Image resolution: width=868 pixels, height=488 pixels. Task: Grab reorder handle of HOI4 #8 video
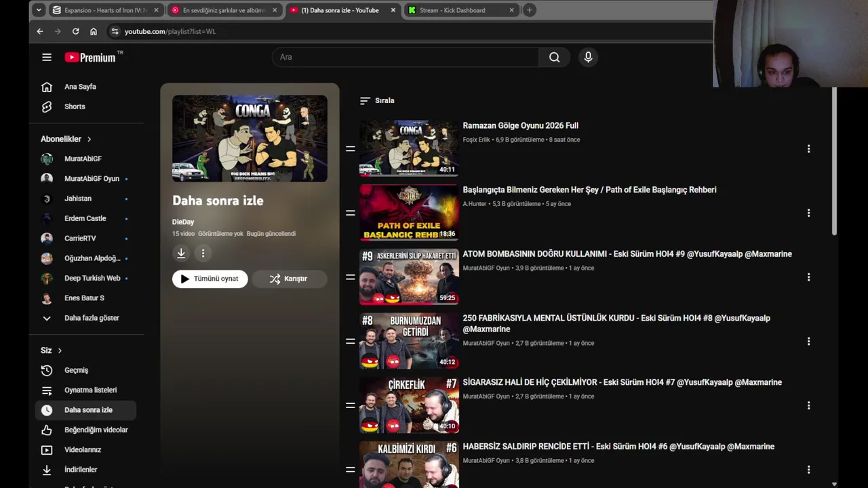click(x=351, y=342)
